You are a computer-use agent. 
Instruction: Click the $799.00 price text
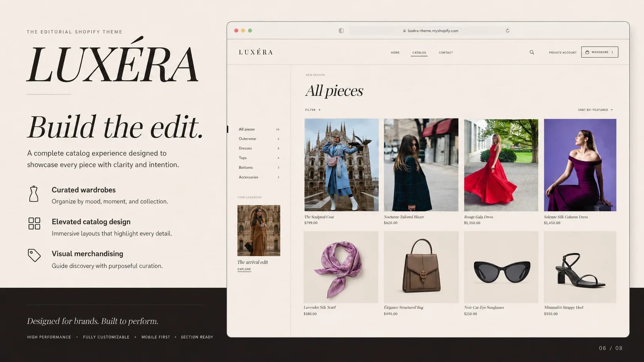(311, 223)
